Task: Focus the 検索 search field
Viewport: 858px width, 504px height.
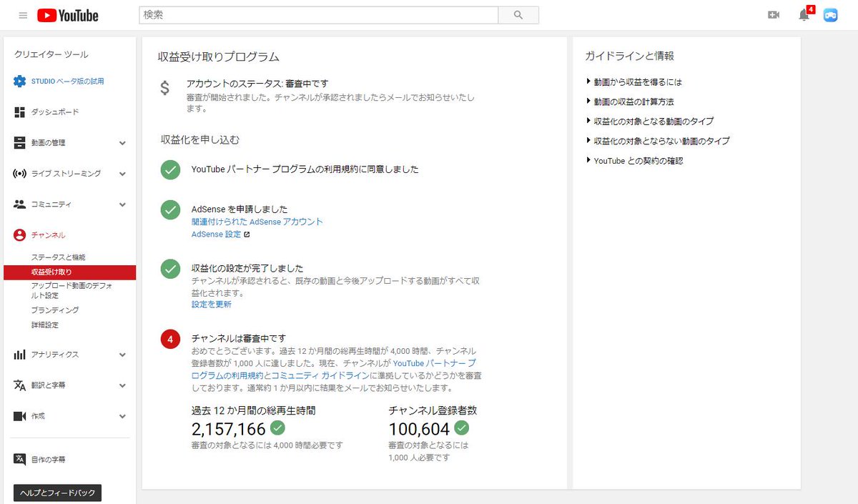Action: tap(318, 15)
